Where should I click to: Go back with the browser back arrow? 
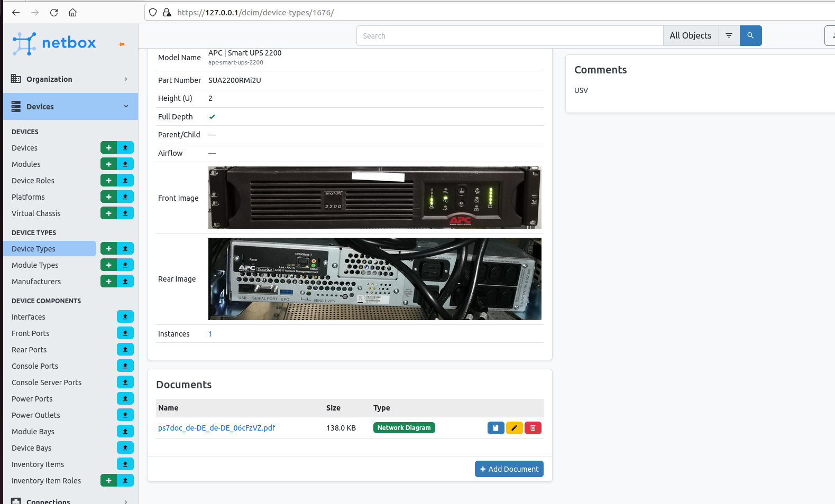(x=16, y=12)
